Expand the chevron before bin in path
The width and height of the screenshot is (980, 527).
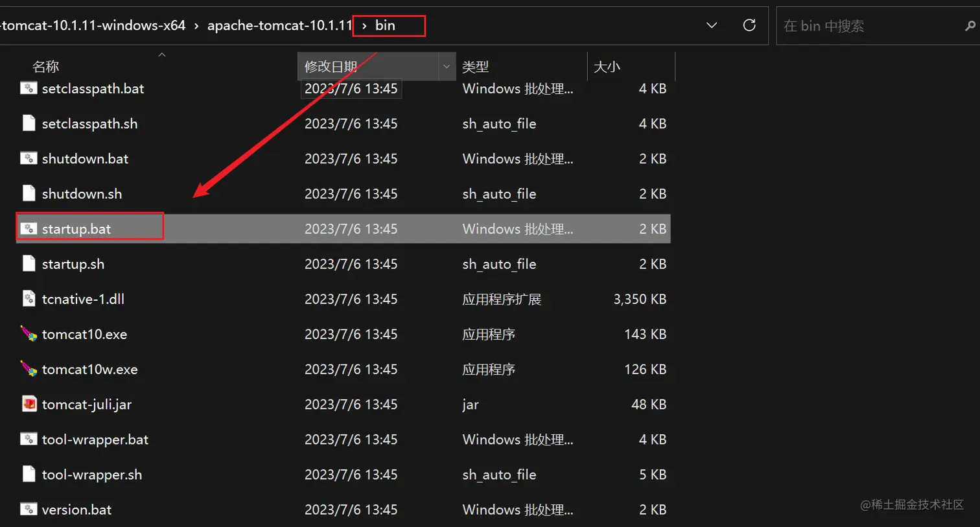(364, 25)
